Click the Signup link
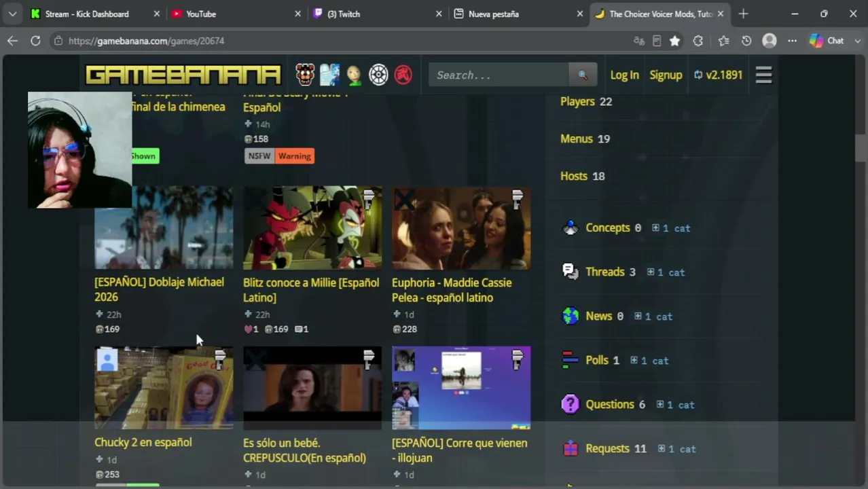The height and width of the screenshot is (489, 868). pos(666,75)
